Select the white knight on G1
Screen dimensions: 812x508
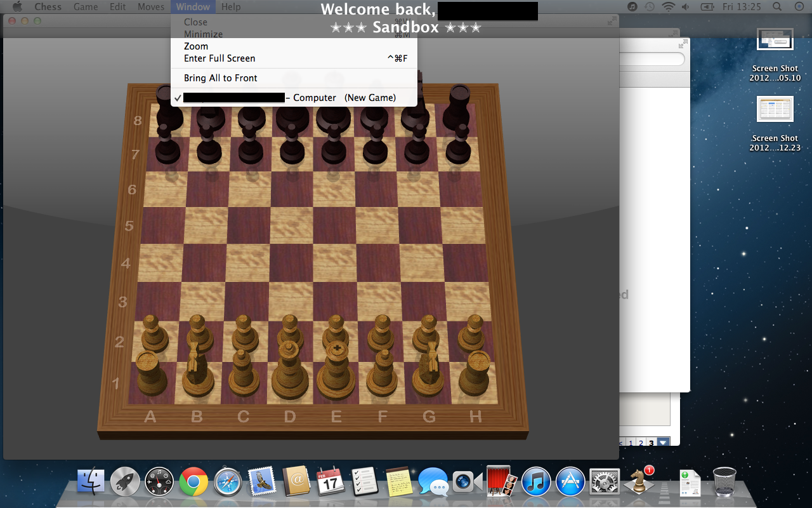(x=429, y=370)
